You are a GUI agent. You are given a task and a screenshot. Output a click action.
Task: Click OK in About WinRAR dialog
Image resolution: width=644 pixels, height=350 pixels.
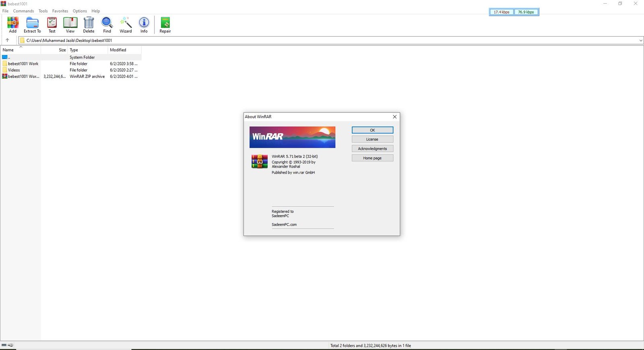point(372,130)
